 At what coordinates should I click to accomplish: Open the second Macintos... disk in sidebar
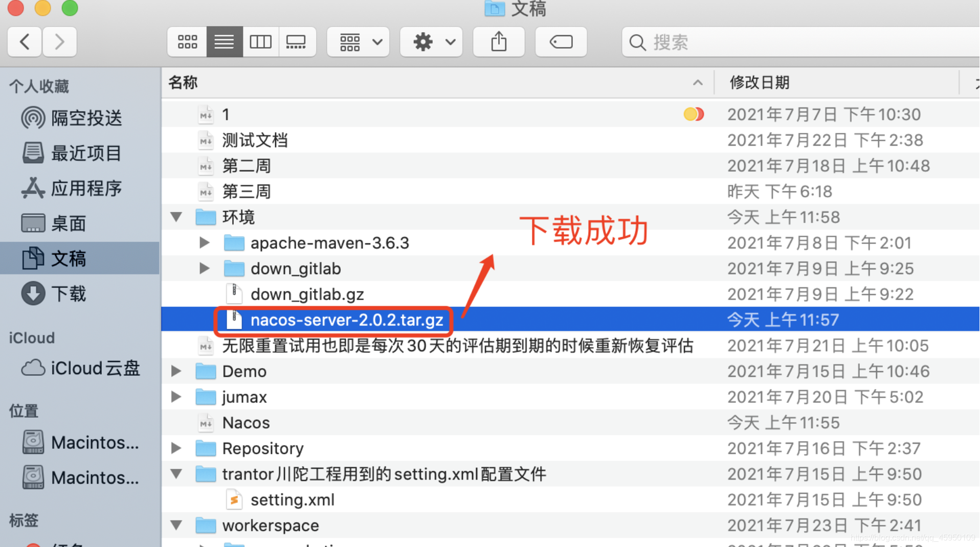(x=81, y=477)
